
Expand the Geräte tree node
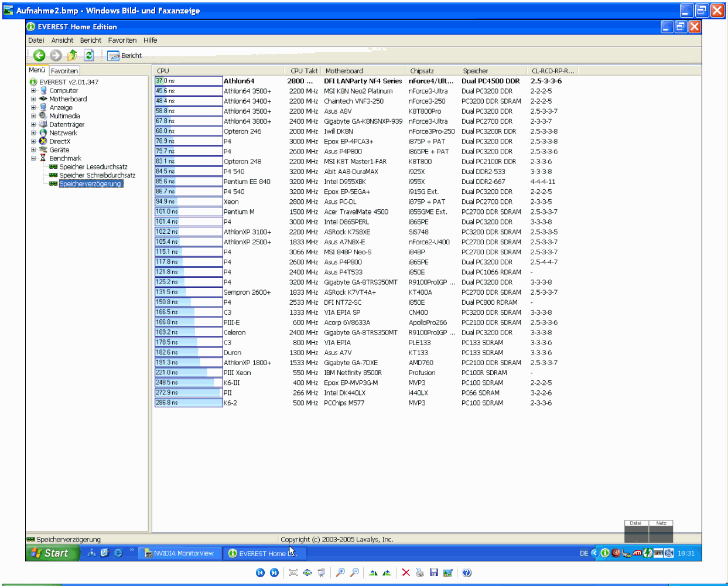tap(33, 150)
